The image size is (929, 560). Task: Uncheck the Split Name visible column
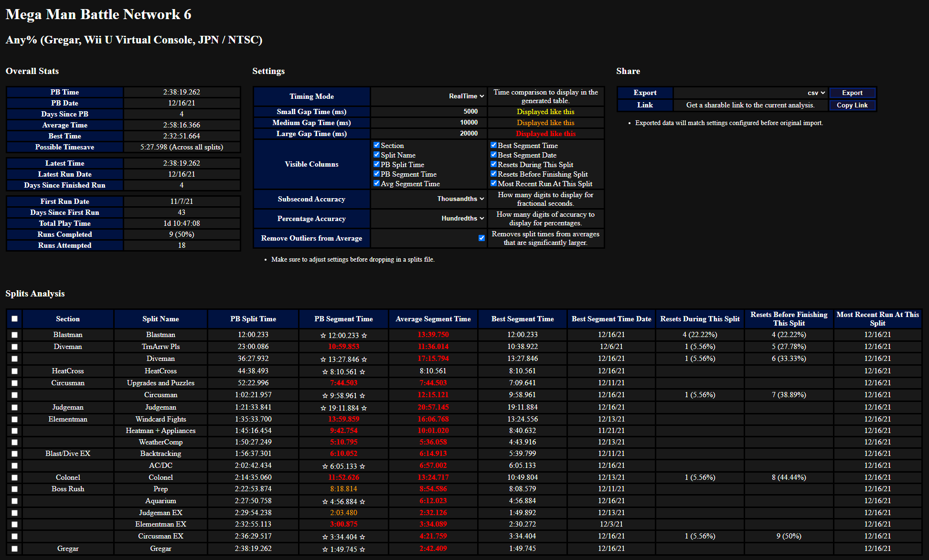(376, 155)
